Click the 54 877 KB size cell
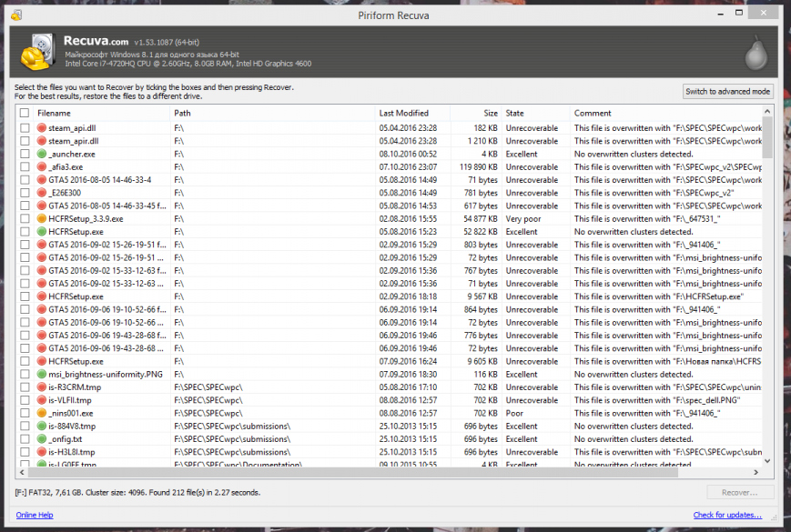This screenshot has width=791, height=532. click(481, 218)
